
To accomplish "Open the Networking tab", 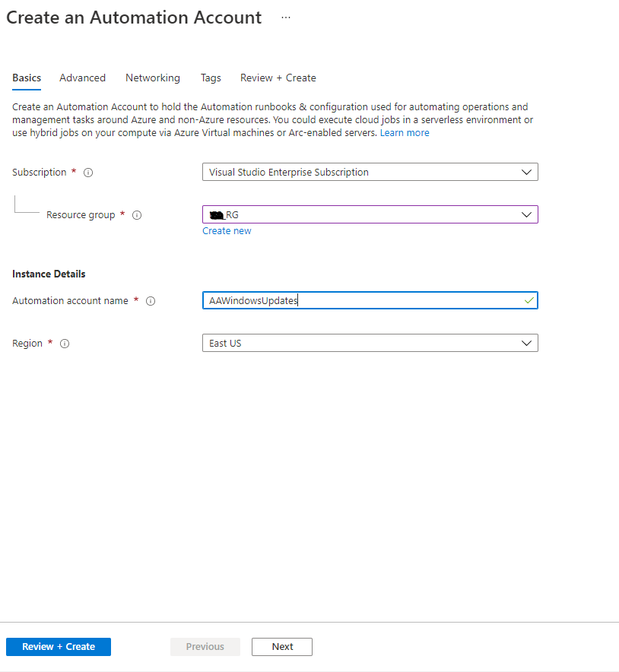I will 152,78.
